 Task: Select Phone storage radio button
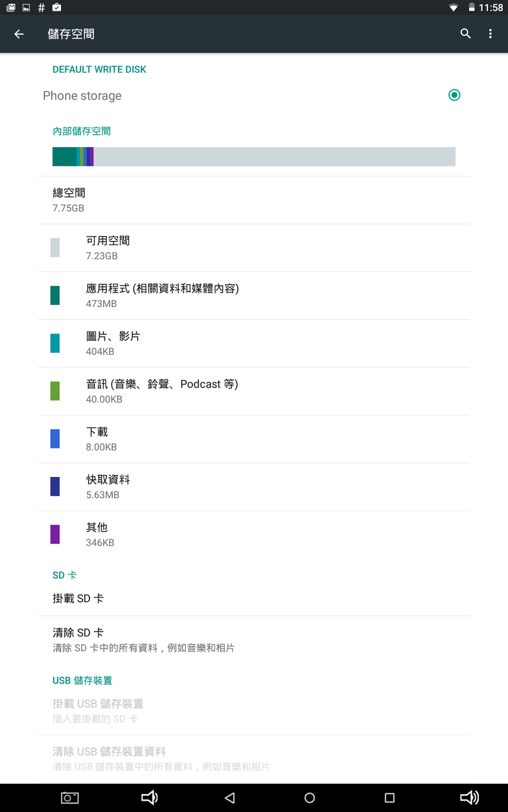pos(454,95)
